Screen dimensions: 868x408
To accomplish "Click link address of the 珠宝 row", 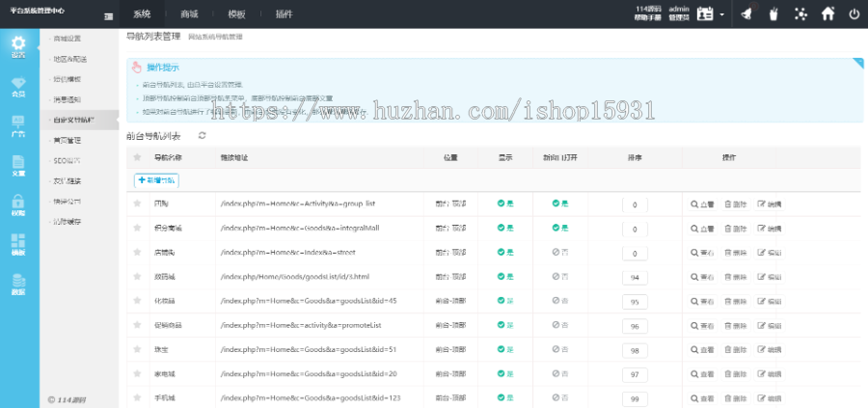I will [x=309, y=349].
